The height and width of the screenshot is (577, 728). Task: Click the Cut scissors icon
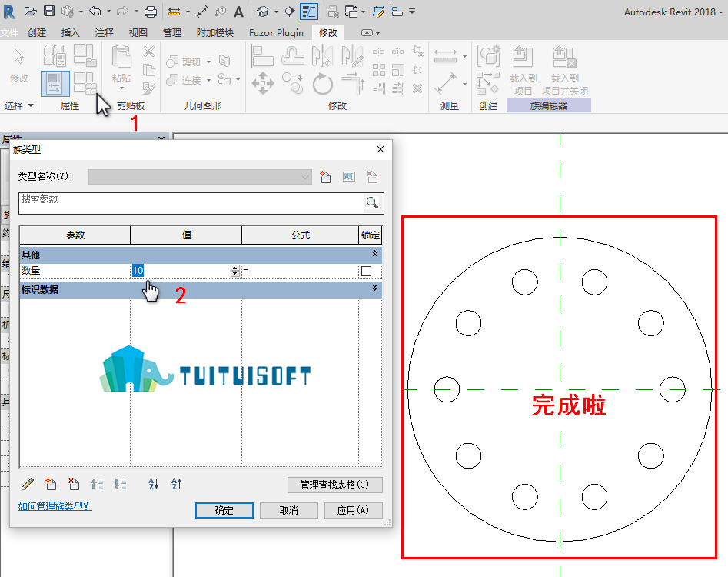pyautogui.click(x=149, y=51)
